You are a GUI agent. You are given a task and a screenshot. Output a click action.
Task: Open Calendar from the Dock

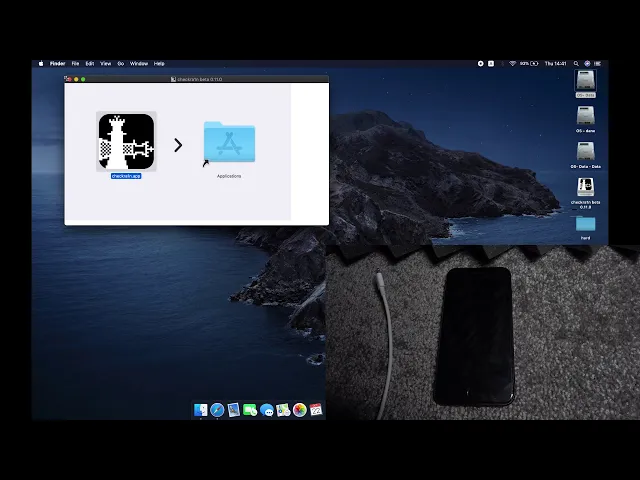[x=316, y=410]
